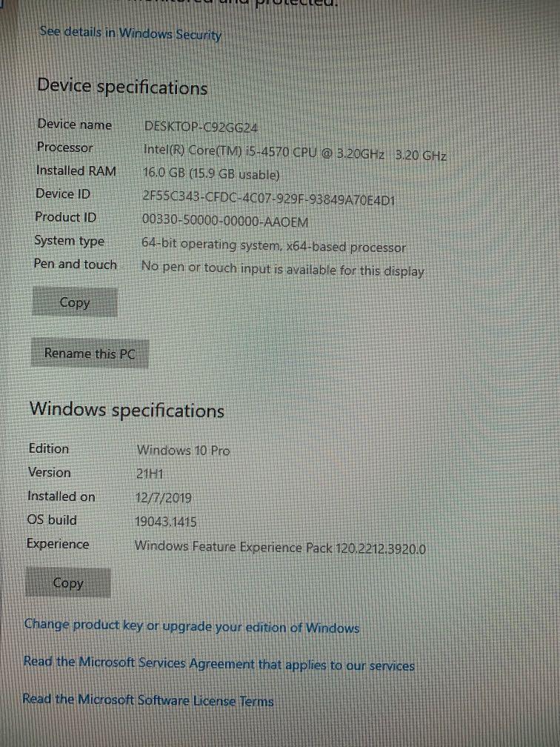Click the Rename this PC button
This screenshot has height=747, width=560.
90,353
